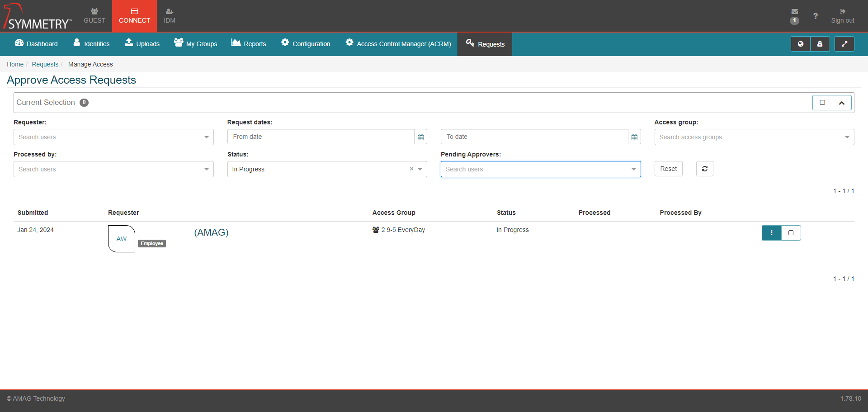Click the 2 9-5 EveryDay access group

pos(399,230)
